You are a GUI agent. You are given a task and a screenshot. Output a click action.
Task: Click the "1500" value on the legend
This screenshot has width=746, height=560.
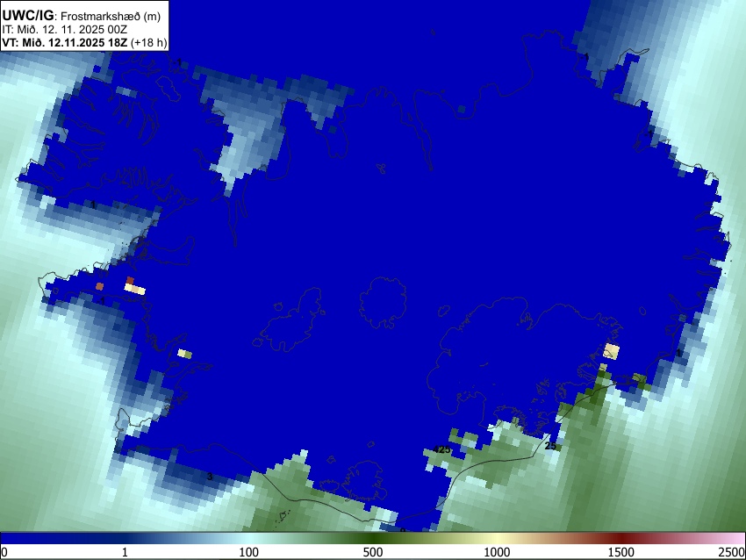(x=621, y=552)
